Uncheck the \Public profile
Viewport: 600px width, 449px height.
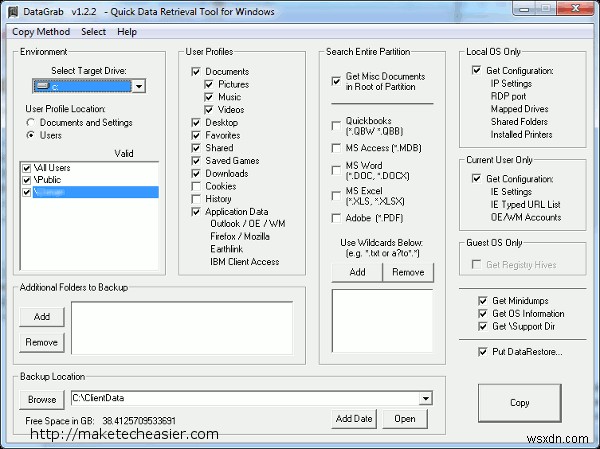tap(26, 180)
